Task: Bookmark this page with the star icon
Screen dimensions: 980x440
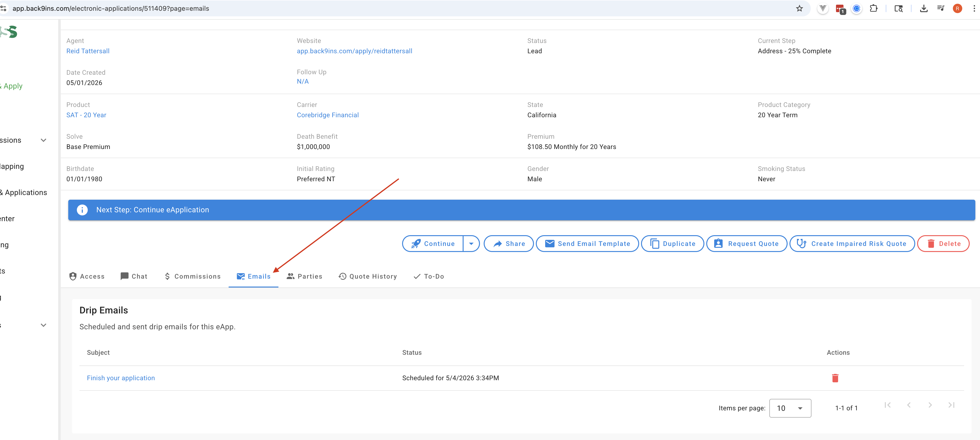Action: pos(799,8)
